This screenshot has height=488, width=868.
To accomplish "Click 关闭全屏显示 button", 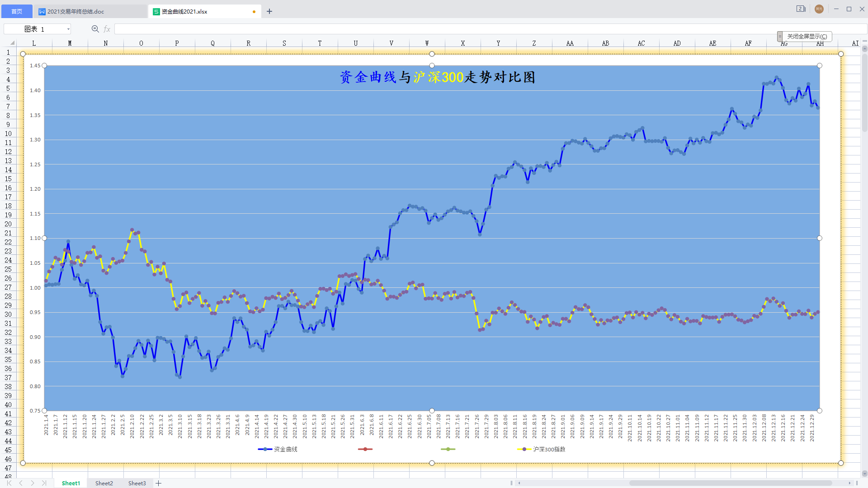I will [x=807, y=36].
